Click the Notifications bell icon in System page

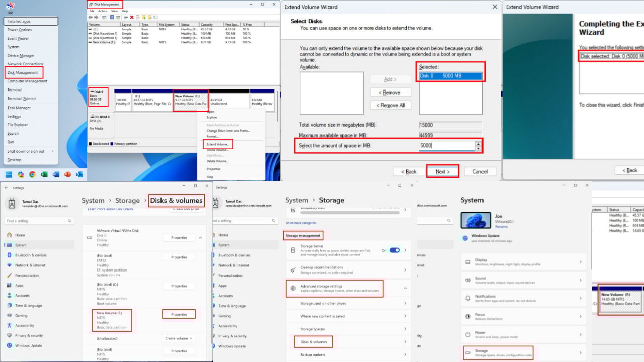tap(468, 298)
